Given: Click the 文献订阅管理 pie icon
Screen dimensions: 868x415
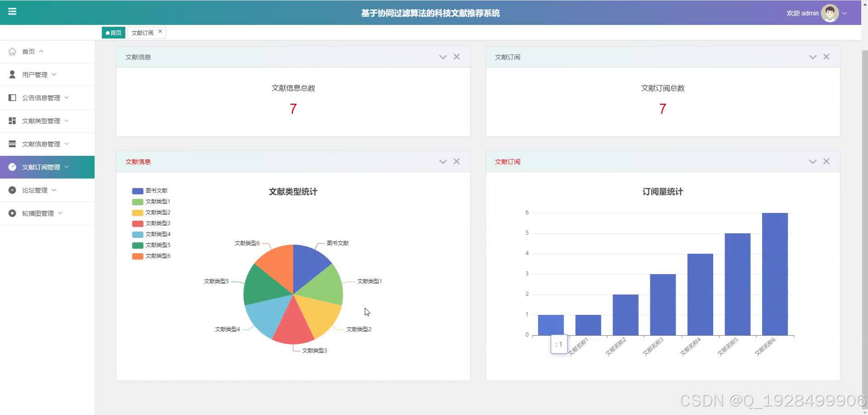Looking at the screenshot, I should [12, 167].
